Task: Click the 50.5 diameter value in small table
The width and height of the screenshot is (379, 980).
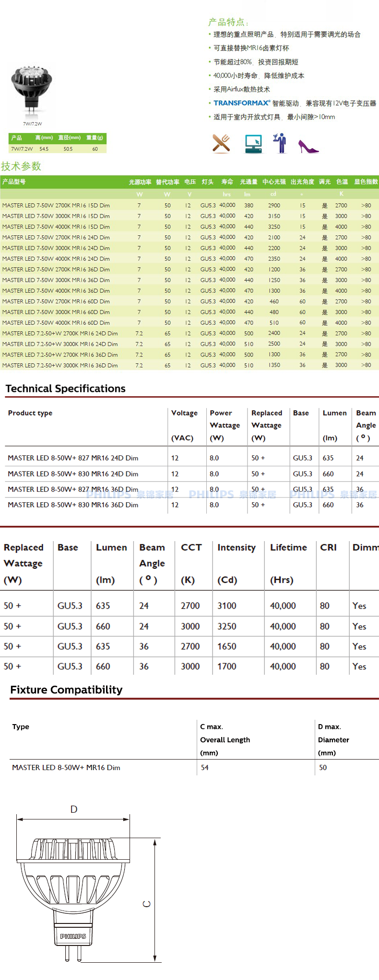Action: point(68,149)
